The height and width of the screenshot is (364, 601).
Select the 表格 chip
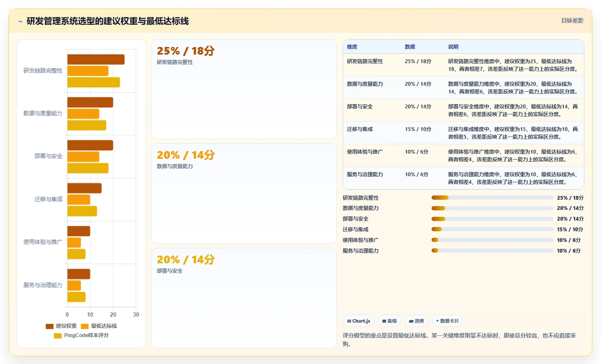pyautogui.click(x=389, y=321)
